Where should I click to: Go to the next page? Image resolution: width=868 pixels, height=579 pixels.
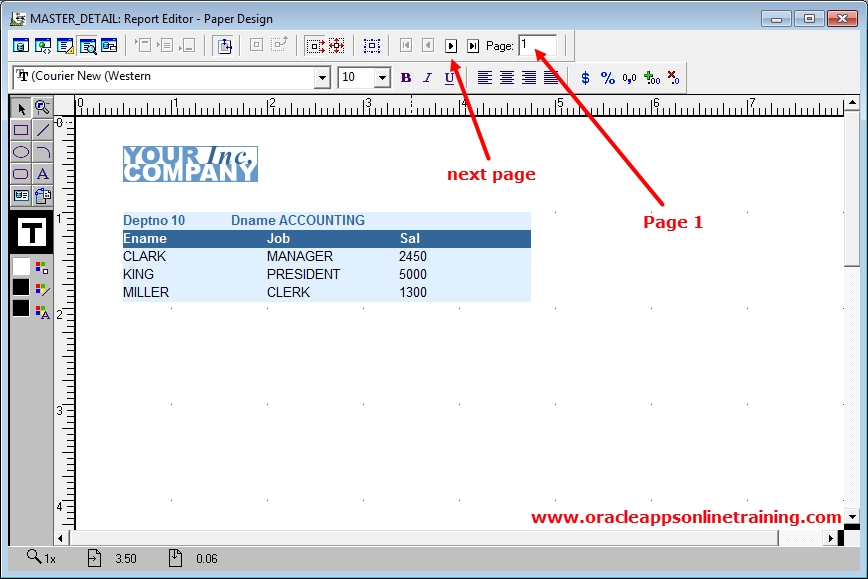451,46
